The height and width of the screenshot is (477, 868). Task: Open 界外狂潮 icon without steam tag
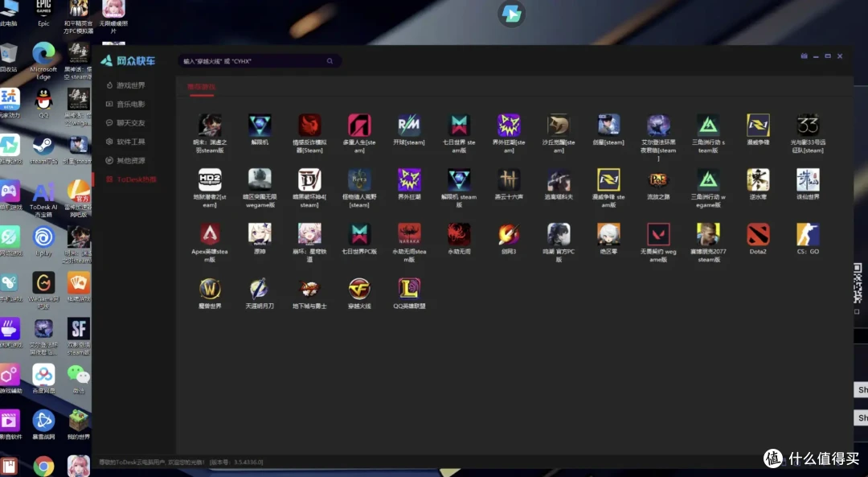(409, 180)
